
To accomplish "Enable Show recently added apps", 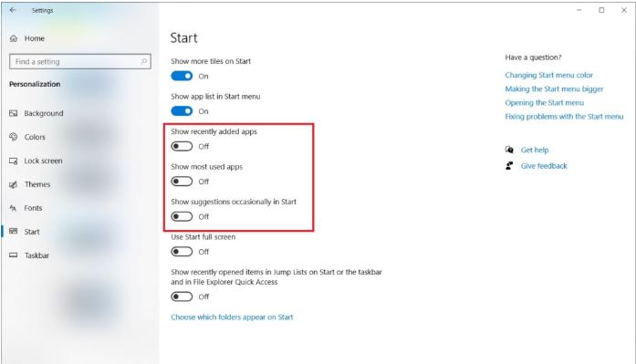I will coord(182,146).
